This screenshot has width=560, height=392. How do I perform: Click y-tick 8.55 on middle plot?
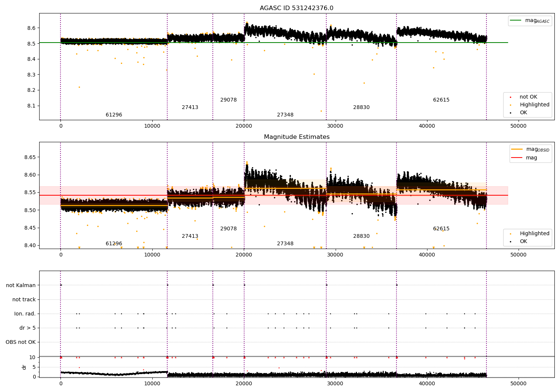click(x=30, y=193)
